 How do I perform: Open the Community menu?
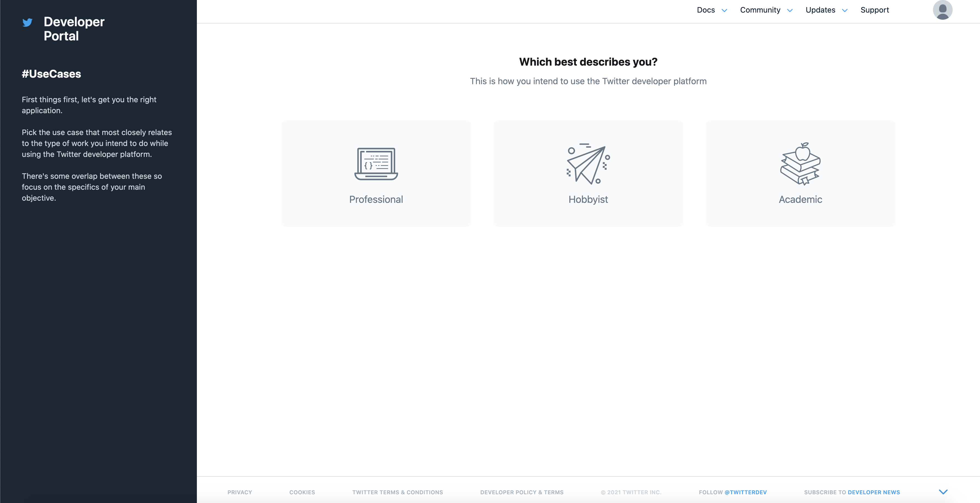point(760,10)
